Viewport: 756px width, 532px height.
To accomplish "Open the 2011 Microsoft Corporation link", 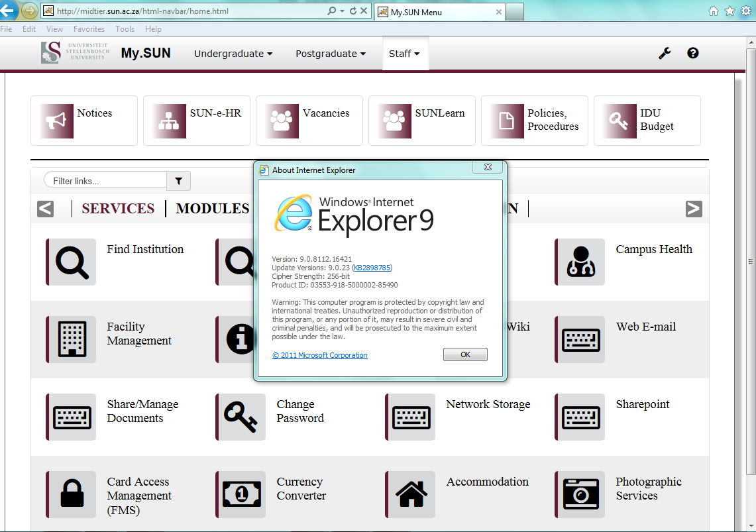I will [x=319, y=355].
